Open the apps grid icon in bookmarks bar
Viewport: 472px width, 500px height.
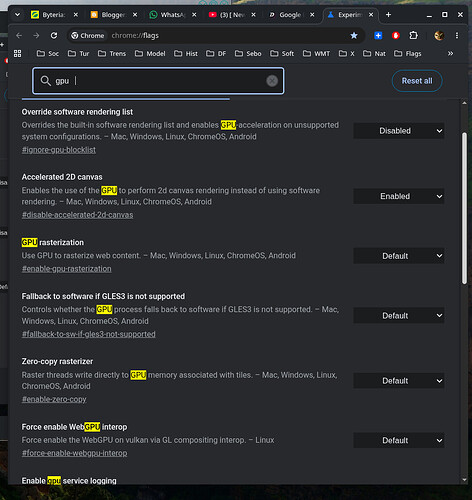(17, 54)
